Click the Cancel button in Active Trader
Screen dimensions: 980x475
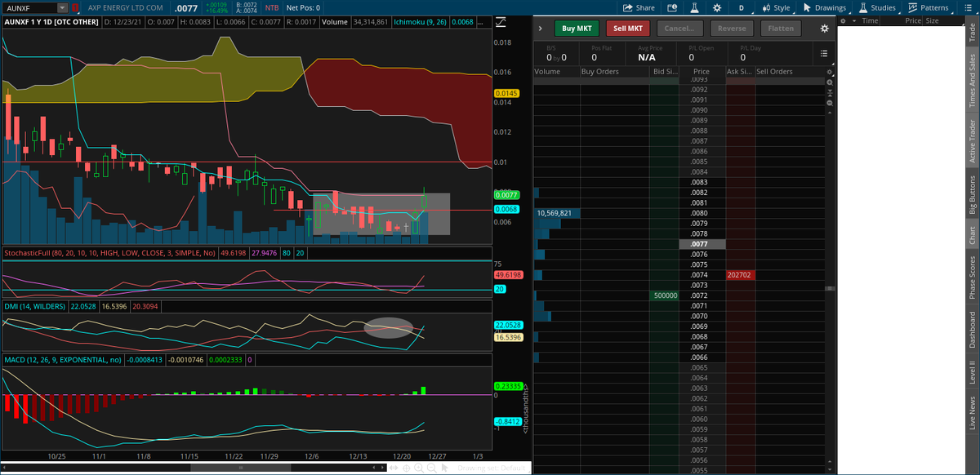pyautogui.click(x=679, y=29)
